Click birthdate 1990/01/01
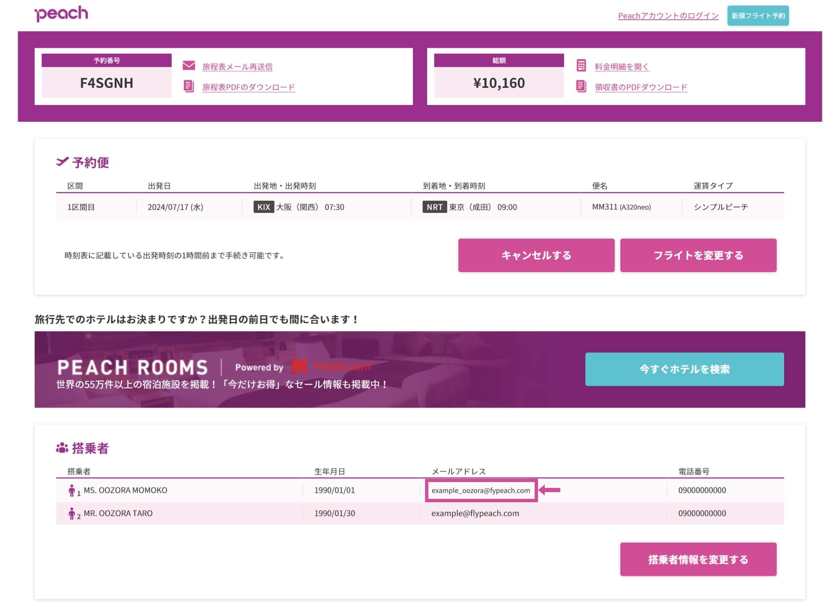Image resolution: width=840 pixels, height=616 pixels. coord(335,490)
